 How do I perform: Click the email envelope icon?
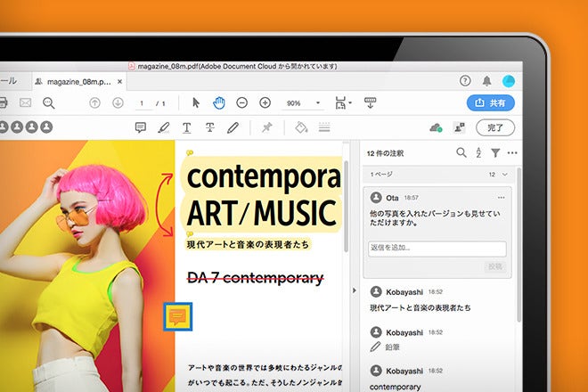pos(25,102)
